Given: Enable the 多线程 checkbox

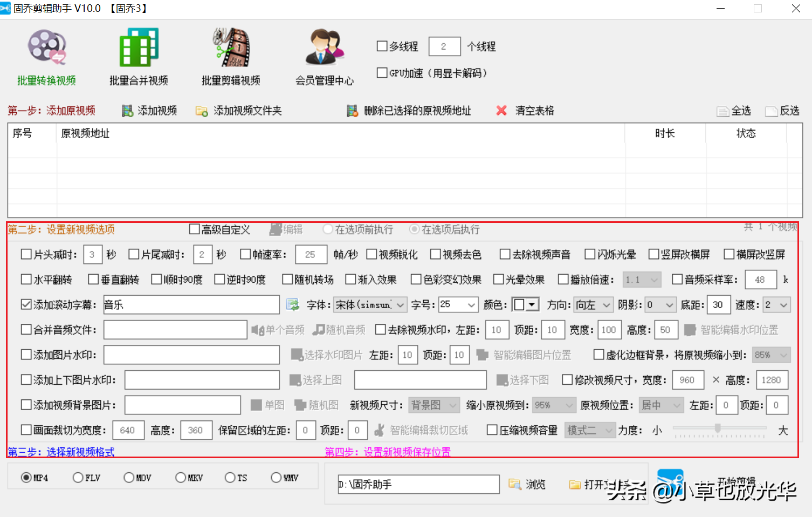Looking at the screenshot, I should tap(382, 46).
